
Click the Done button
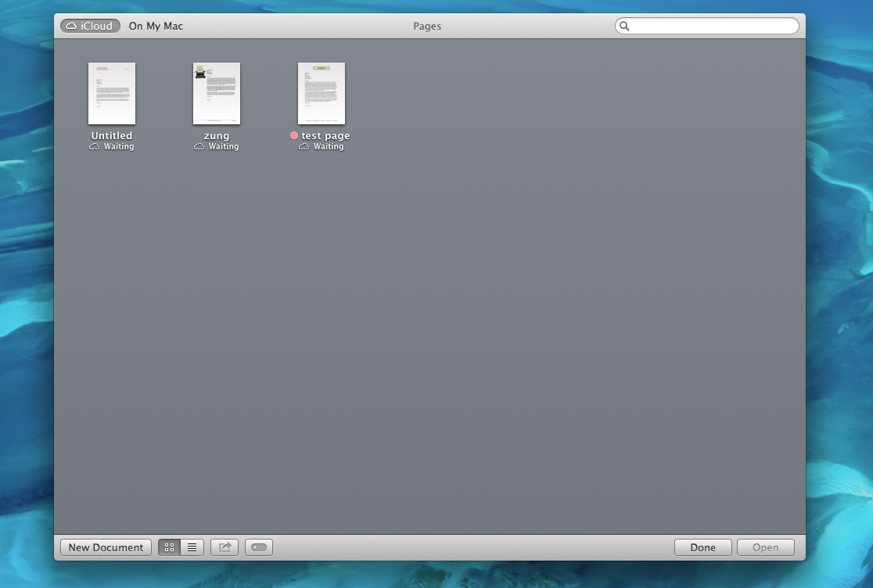click(x=703, y=547)
